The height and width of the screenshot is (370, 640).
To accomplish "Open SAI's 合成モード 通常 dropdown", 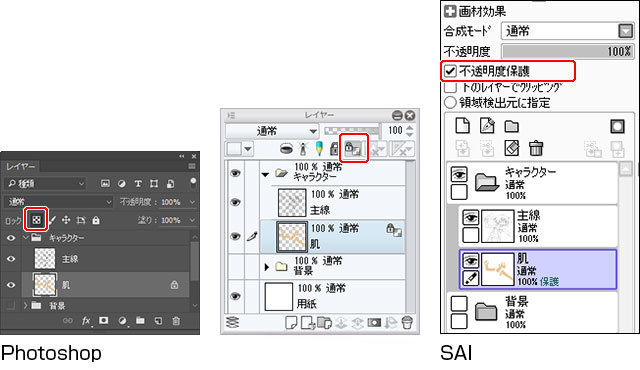I will click(568, 31).
